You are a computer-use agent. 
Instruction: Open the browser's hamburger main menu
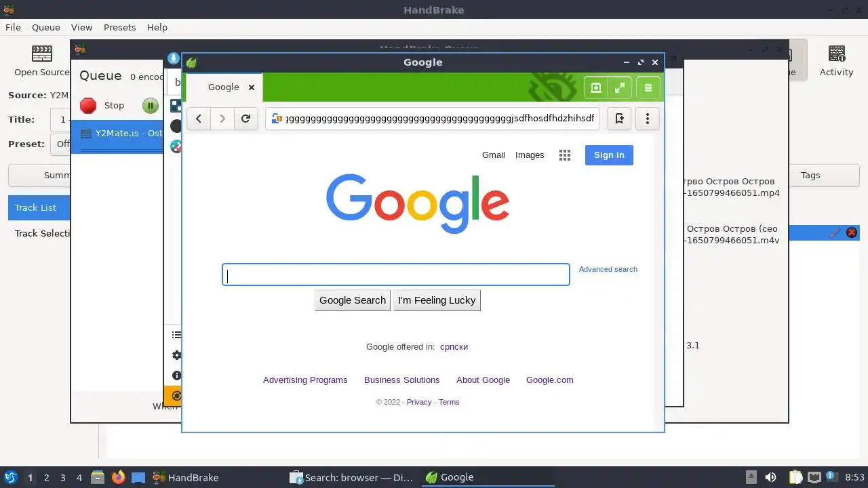click(x=648, y=88)
